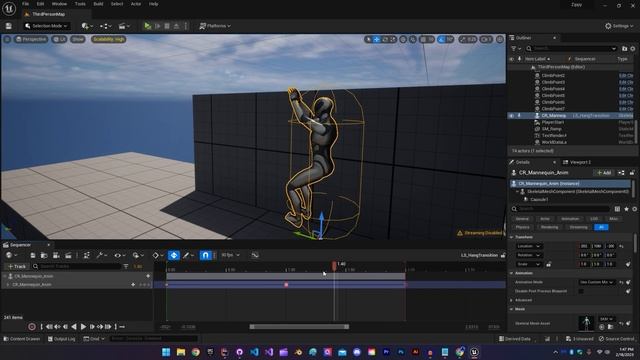This screenshot has width=640, height=360.
Task: Select the All filter in Details
Action: click(601, 227)
